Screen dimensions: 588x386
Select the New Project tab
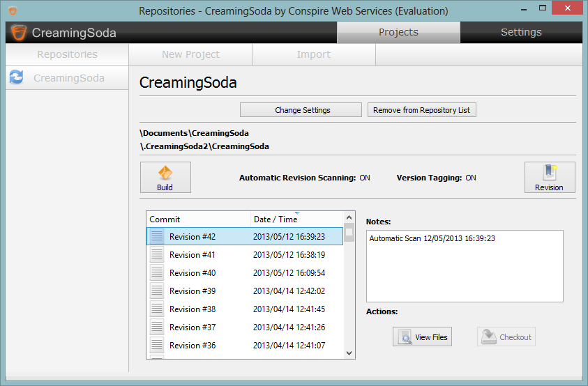click(190, 54)
